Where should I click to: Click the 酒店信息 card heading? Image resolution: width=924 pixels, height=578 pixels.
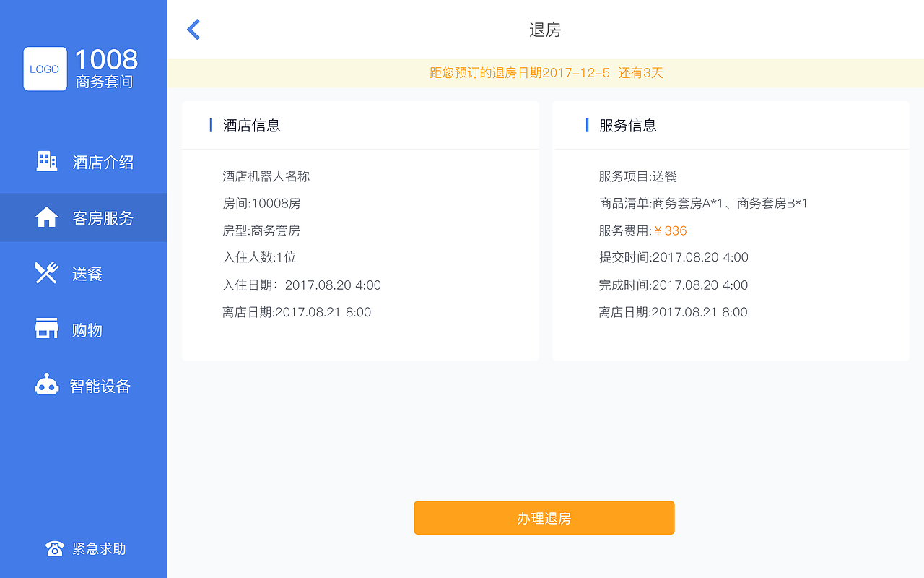click(251, 126)
